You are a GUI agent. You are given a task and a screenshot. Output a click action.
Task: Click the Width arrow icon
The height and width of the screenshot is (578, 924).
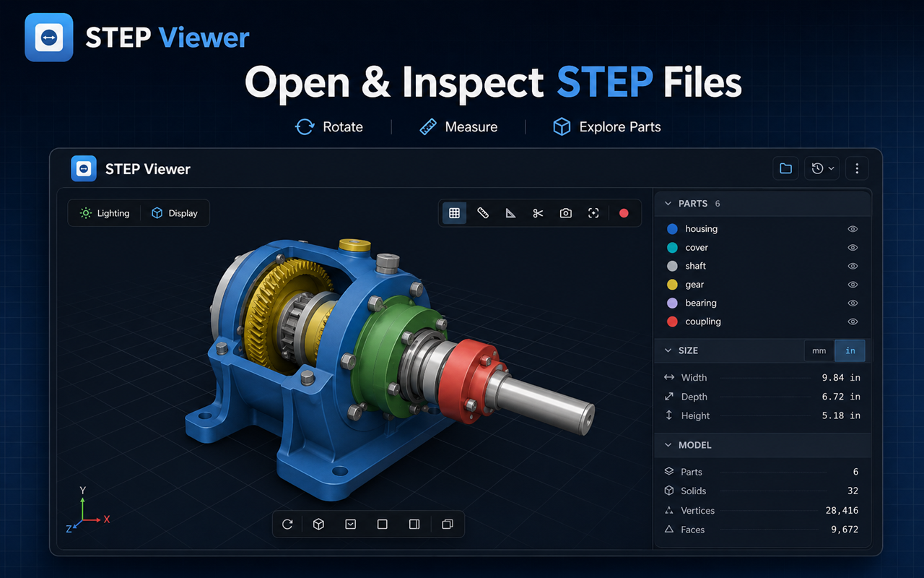pos(668,377)
